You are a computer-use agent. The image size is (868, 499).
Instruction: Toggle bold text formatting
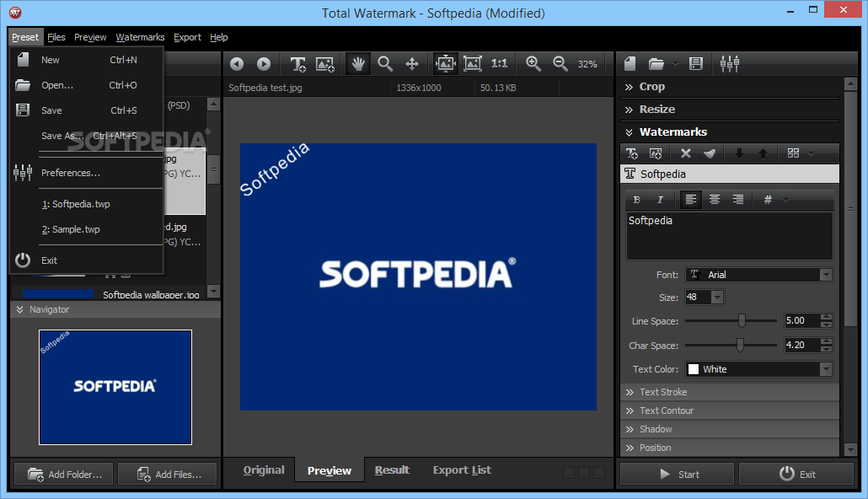point(636,200)
